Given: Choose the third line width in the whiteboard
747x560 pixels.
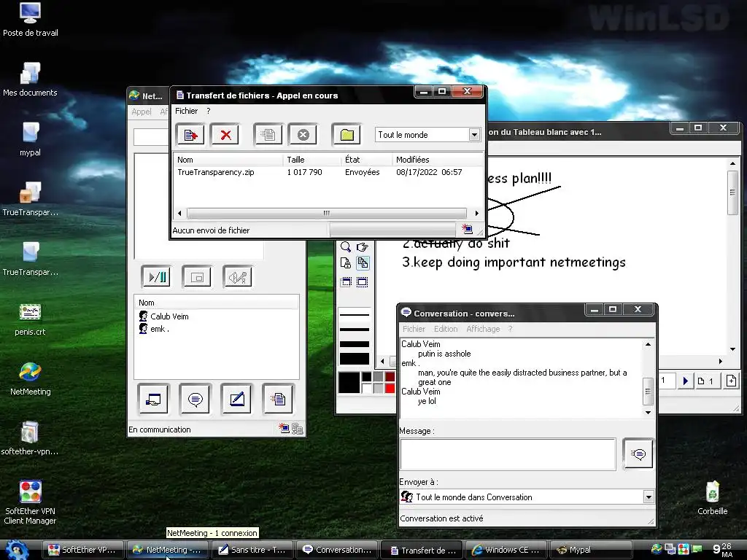Looking at the screenshot, I should point(354,344).
